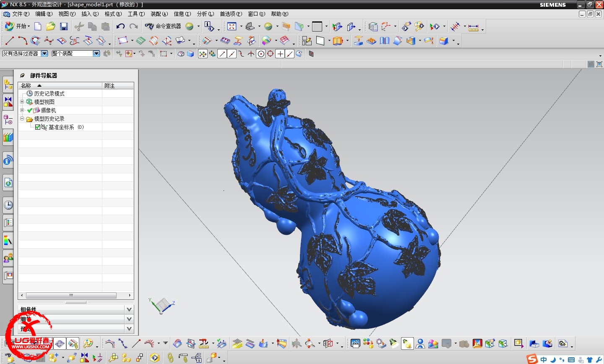The width and height of the screenshot is (604, 364).
Task: Select the Line curve tool
Action: point(9,41)
